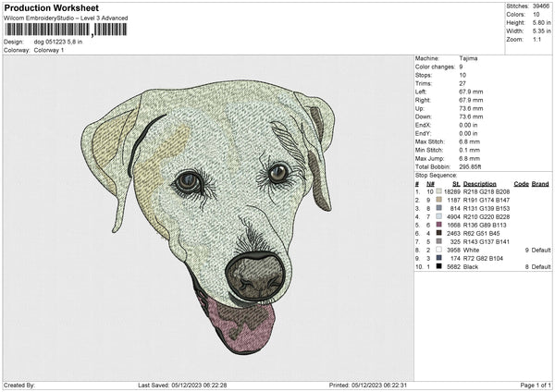The height and width of the screenshot is (392, 555).
Task: Click the 'Max Stitch:' label
Action: (430, 141)
